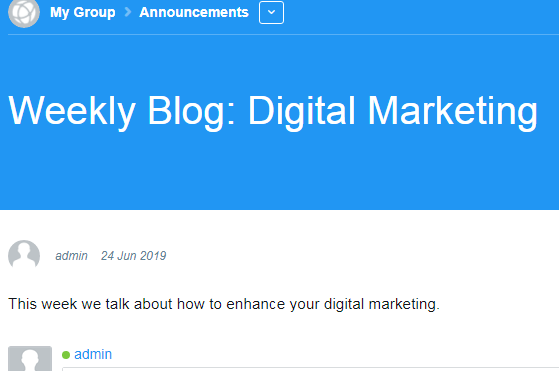This screenshot has height=371, width=559.
Task: Go to the My Group breadcrumb link
Action: pos(83,12)
